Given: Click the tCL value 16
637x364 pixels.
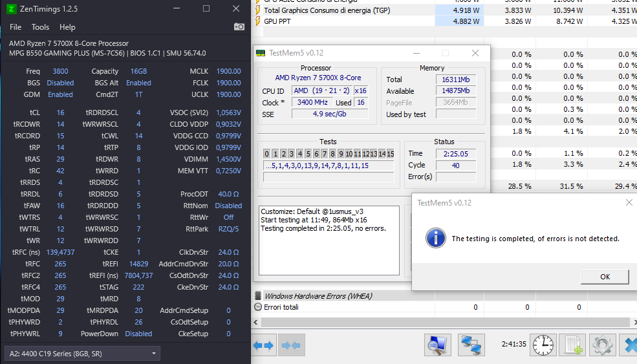Looking at the screenshot, I should point(60,112).
